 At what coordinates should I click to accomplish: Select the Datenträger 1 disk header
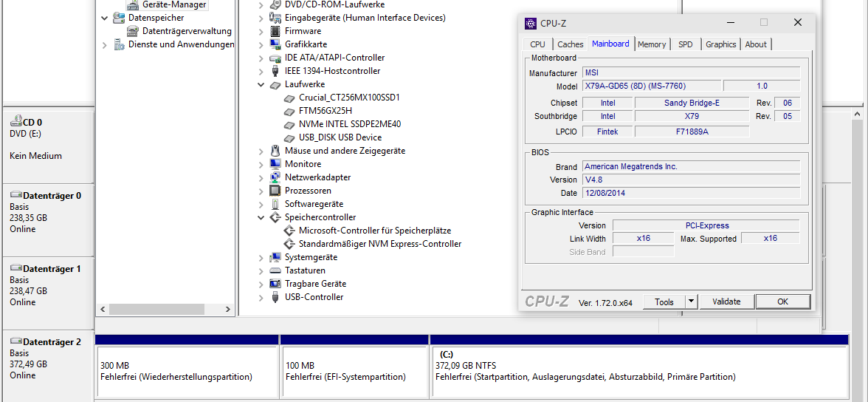click(x=49, y=293)
